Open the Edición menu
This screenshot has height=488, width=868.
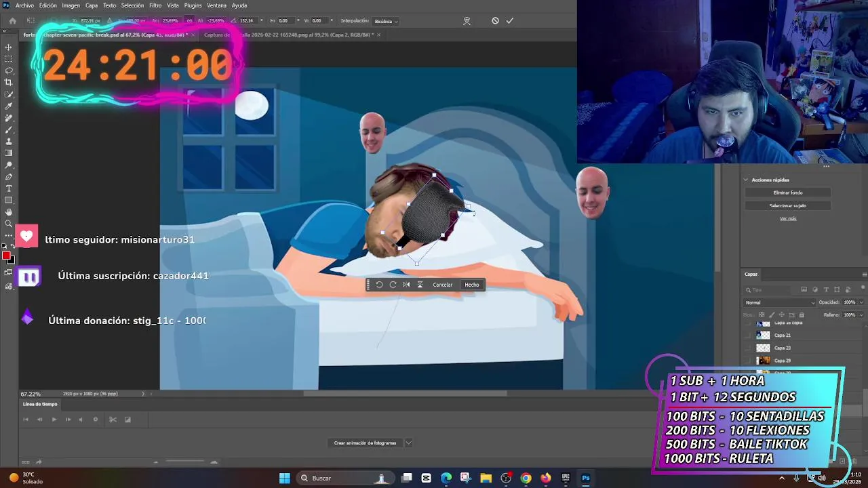click(x=48, y=5)
